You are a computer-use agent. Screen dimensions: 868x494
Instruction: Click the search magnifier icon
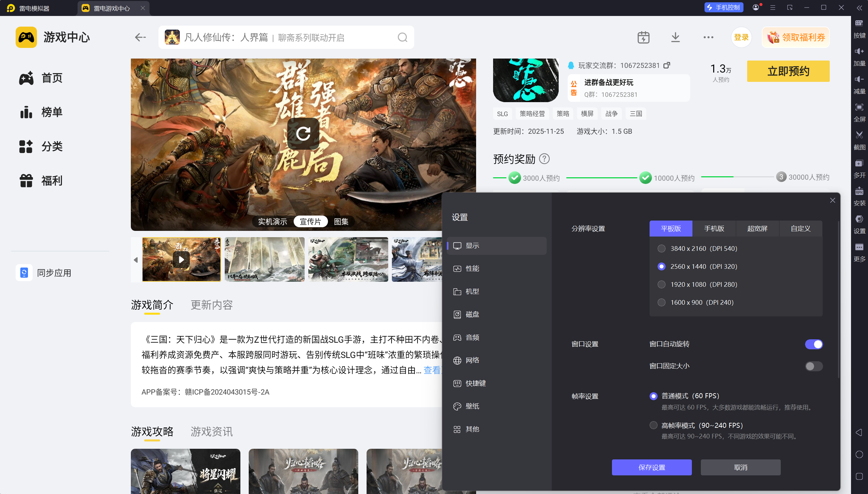click(403, 37)
